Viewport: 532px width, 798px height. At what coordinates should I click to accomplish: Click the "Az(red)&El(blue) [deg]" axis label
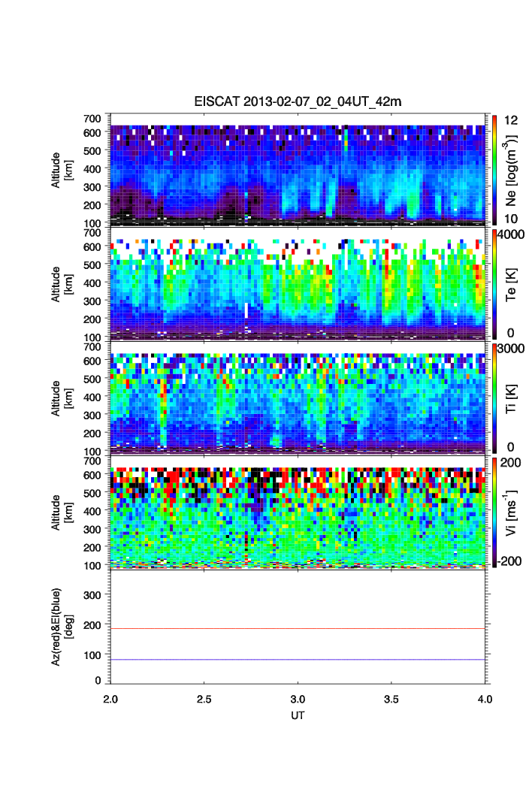[x=62, y=627]
